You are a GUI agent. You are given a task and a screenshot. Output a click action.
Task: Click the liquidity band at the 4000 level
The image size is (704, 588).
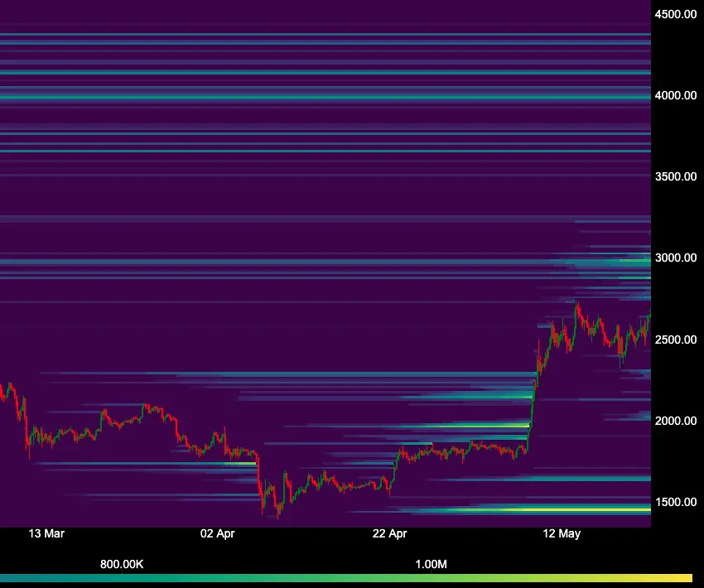click(325, 97)
